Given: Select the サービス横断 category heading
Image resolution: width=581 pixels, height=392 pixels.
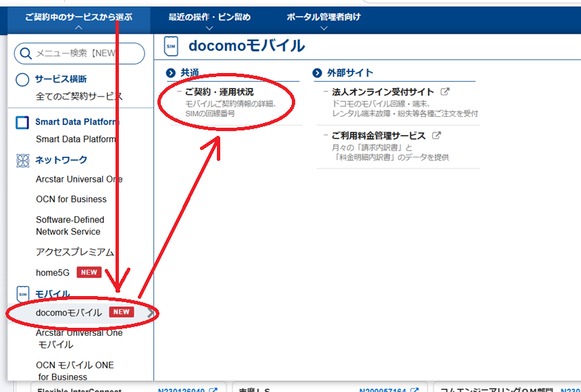Looking at the screenshot, I should click(61, 79).
